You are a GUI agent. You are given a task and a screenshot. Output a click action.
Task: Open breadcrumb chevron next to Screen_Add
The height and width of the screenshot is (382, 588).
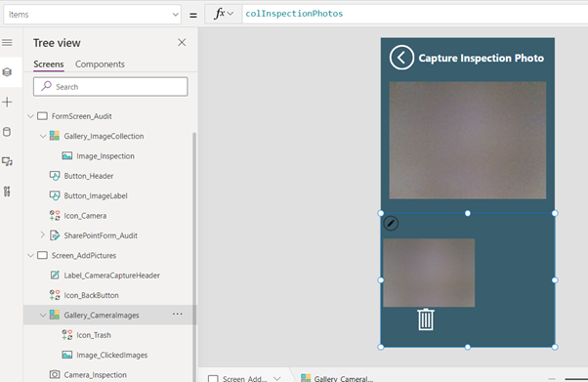[277, 378]
